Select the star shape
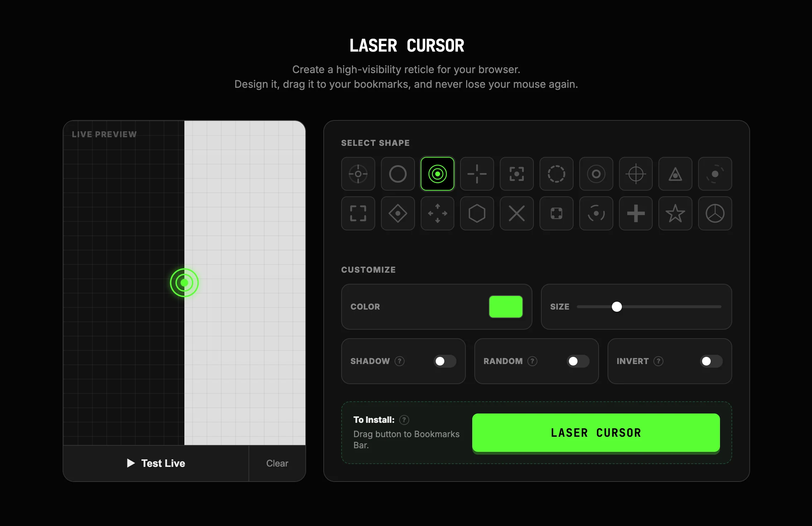Viewport: 812px width, 526px height. [675, 214]
